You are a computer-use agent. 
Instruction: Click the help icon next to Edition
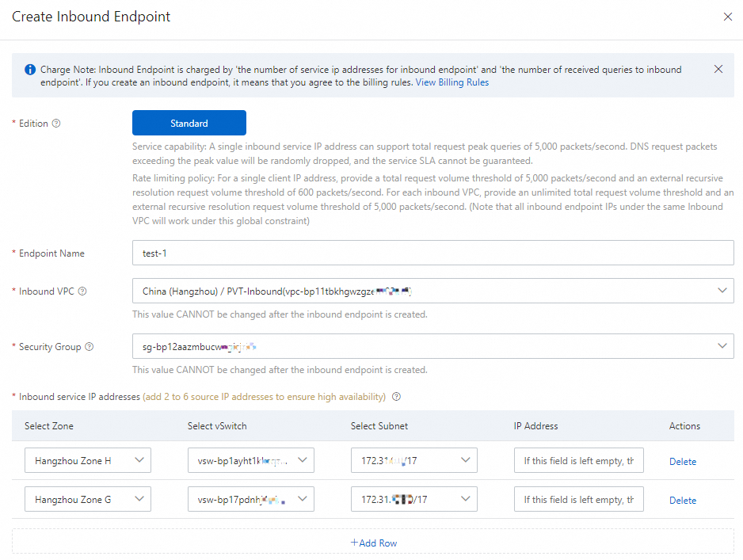[x=56, y=124]
